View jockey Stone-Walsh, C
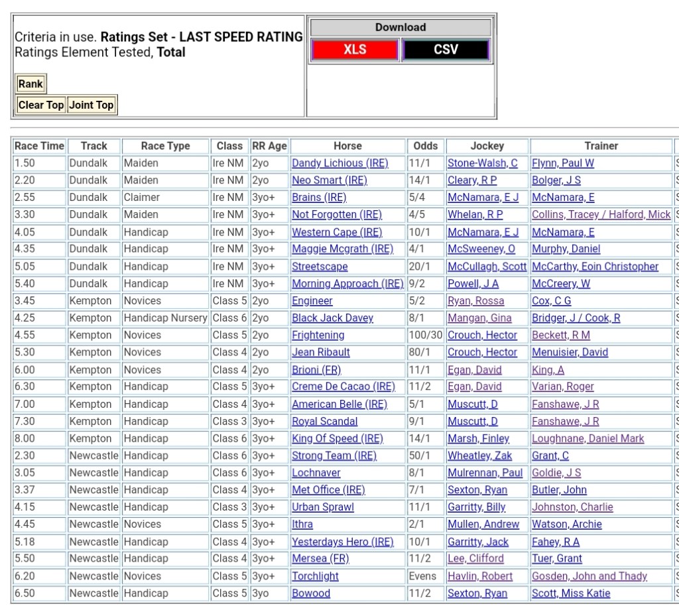679x616 pixels. pos(482,163)
